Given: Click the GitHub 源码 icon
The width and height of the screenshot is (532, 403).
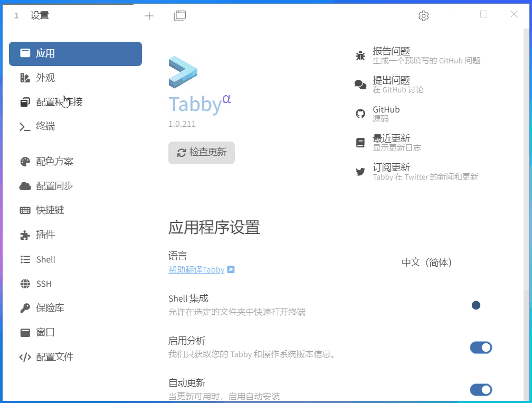Looking at the screenshot, I should point(360,113).
